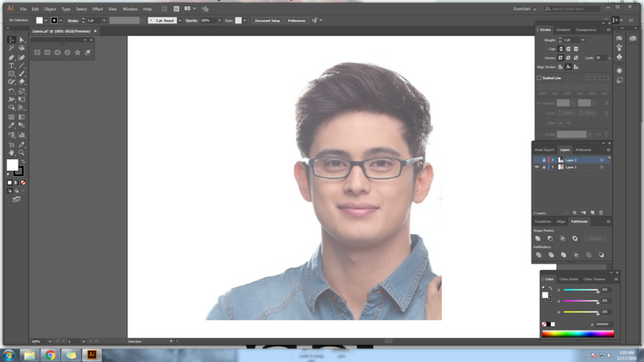Click the Document Setup button
The width and height of the screenshot is (644, 362).
[267, 20]
